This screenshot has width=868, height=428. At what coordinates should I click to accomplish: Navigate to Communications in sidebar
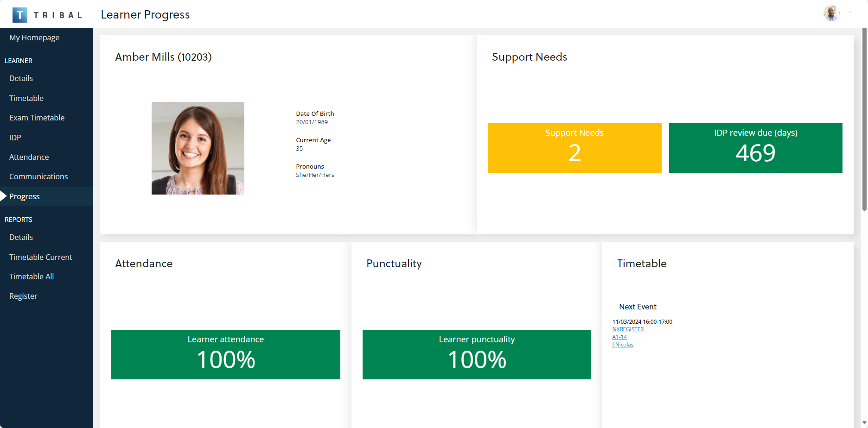38,176
